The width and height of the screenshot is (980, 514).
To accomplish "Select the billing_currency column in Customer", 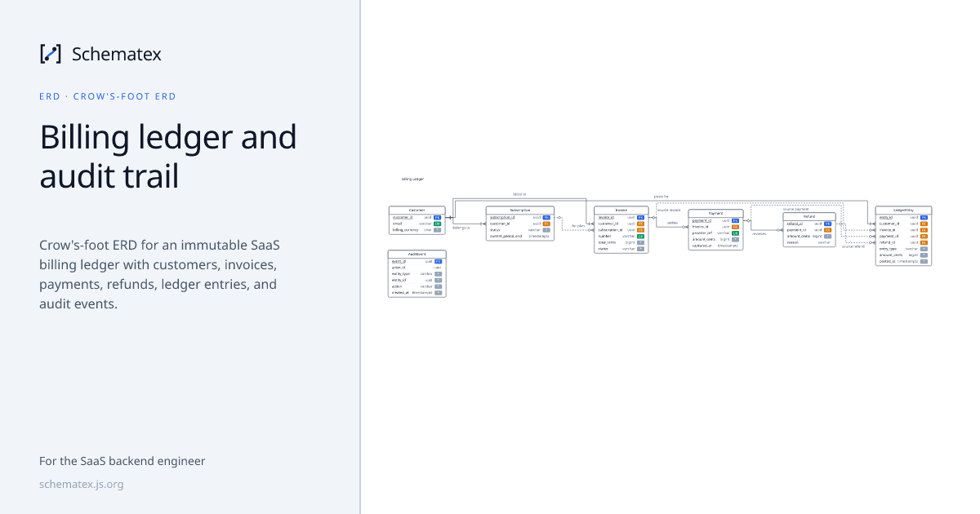I will 417,230.
